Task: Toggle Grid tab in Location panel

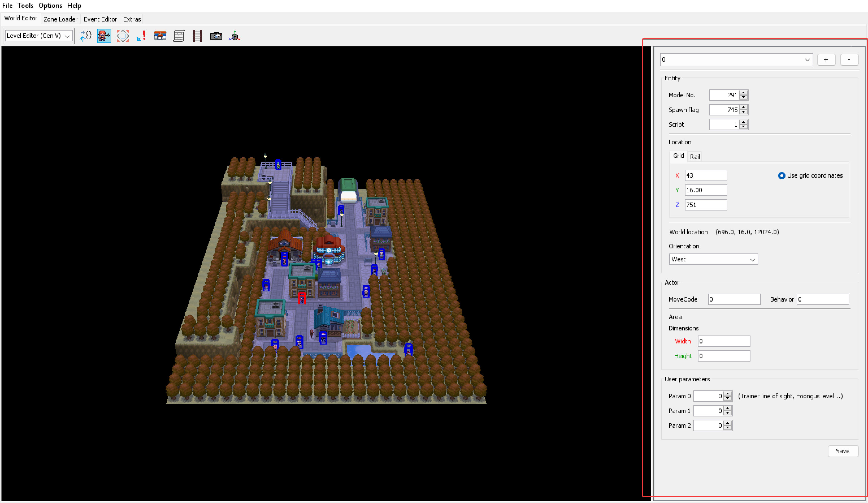Action: 678,156
